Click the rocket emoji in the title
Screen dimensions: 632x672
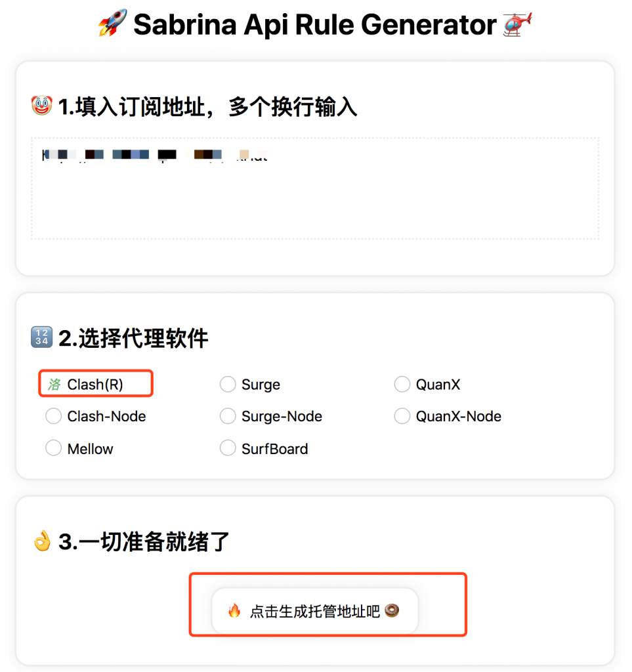pos(112,26)
